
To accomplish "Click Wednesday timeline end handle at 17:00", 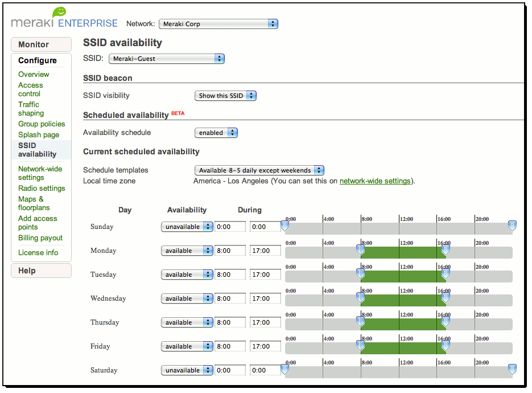I will [446, 297].
